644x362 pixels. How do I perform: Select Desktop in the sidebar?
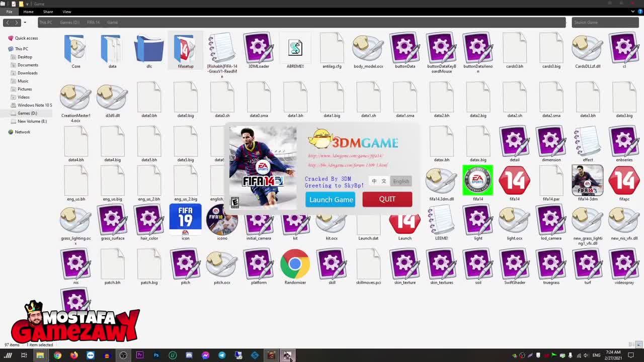25,57
